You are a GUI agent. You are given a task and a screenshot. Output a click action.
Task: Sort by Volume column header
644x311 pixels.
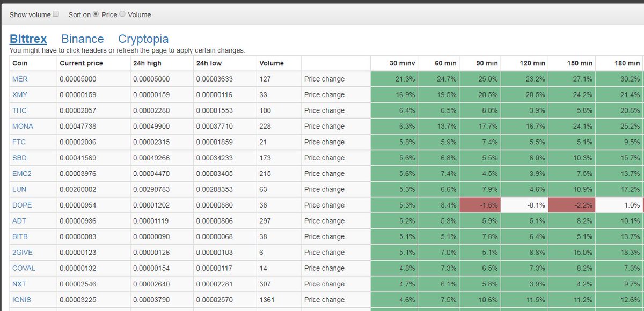coord(279,63)
